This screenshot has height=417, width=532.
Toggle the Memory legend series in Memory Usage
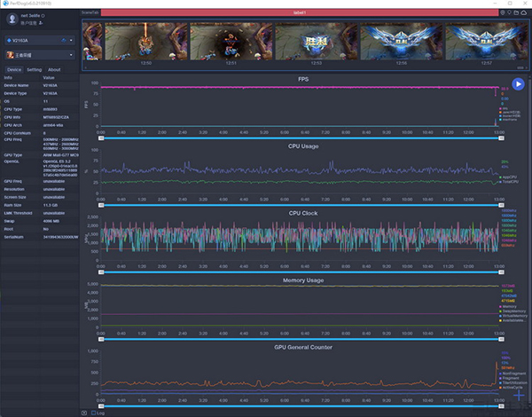pyautogui.click(x=508, y=305)
